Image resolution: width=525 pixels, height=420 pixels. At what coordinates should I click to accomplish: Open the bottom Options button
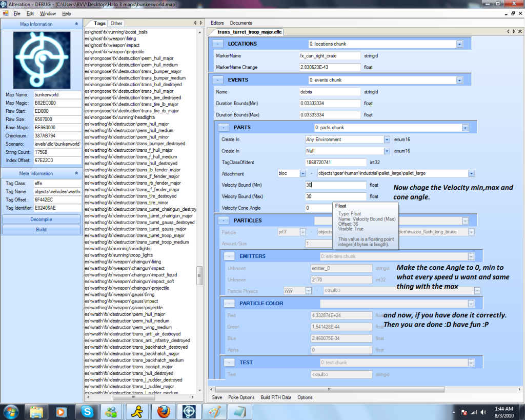[x=305, y=397]
